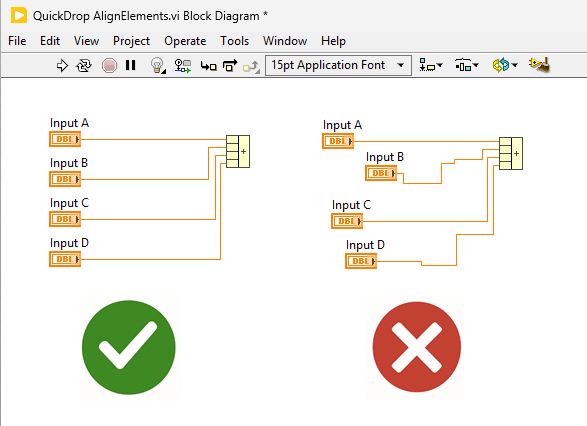Toggle Highlight Execution light bulb
Screen dimensions: 587x426
click(x=158, y=65)
